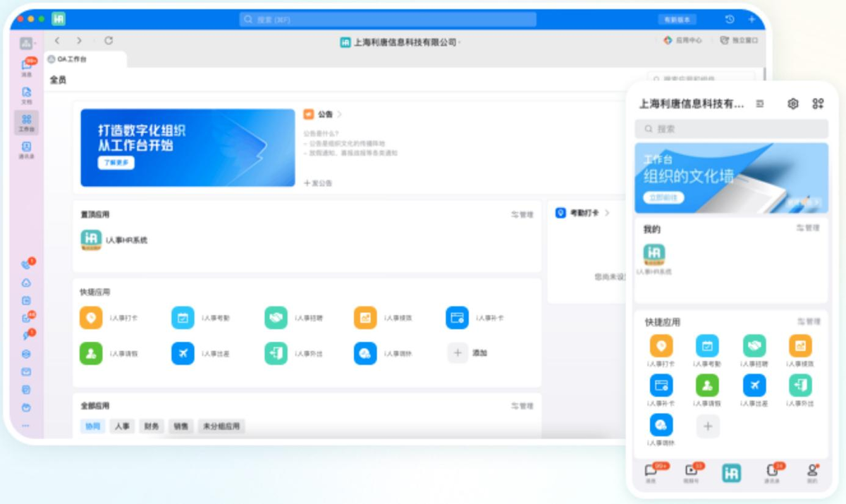Open i人事打卡 in the desktop quick apps

point(91,318)
